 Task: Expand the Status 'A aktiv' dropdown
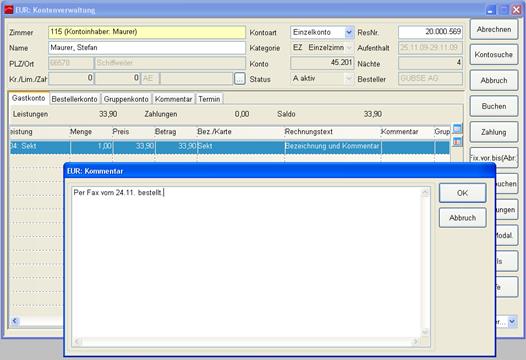click(349, 79)
